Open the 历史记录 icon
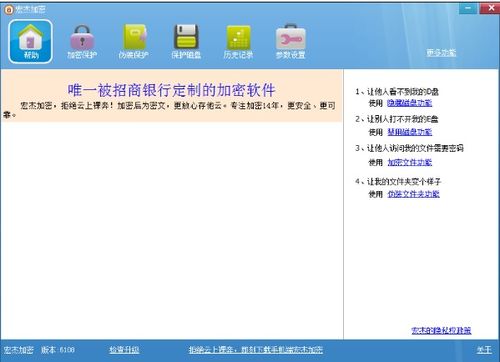 238,41
